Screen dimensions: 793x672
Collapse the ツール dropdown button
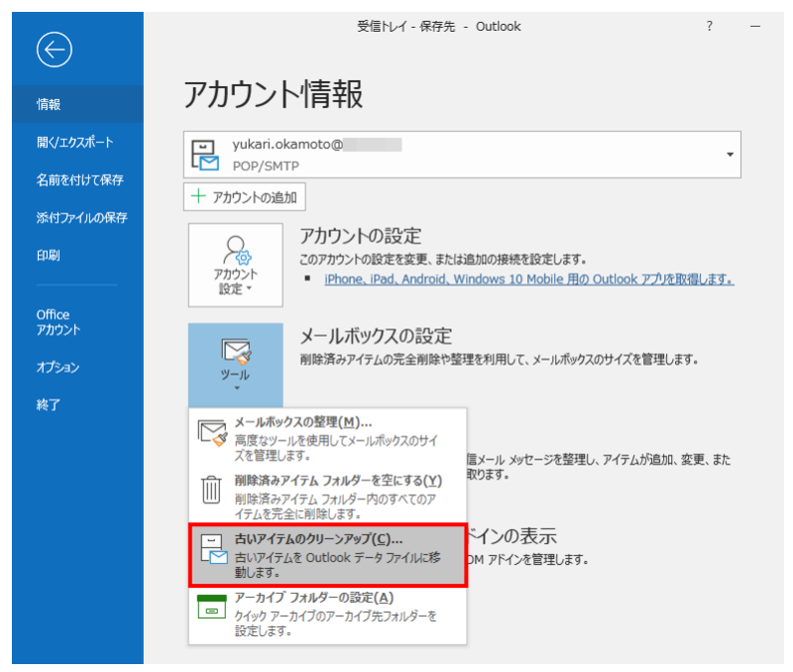point(236,365)
